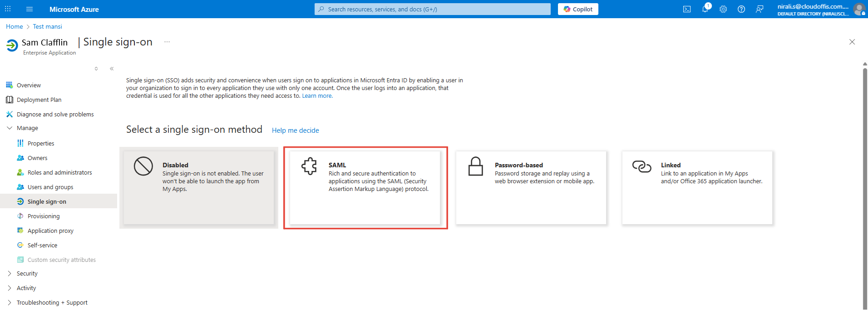Click the Learn more link
Image resolution: width=868 pixels, height=326 pixels.
pyautogui.click(x=317, y=96)
